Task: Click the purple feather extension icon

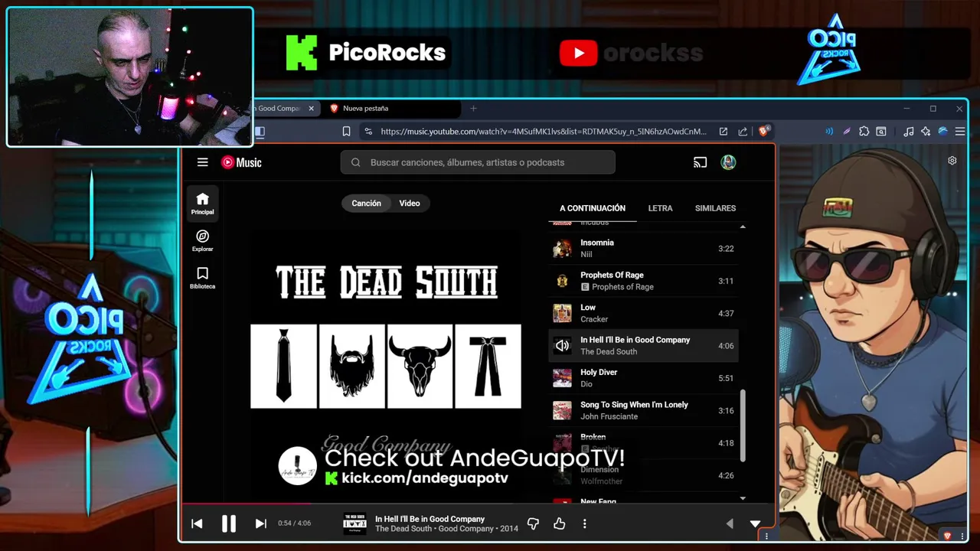Action: (847, 132)
